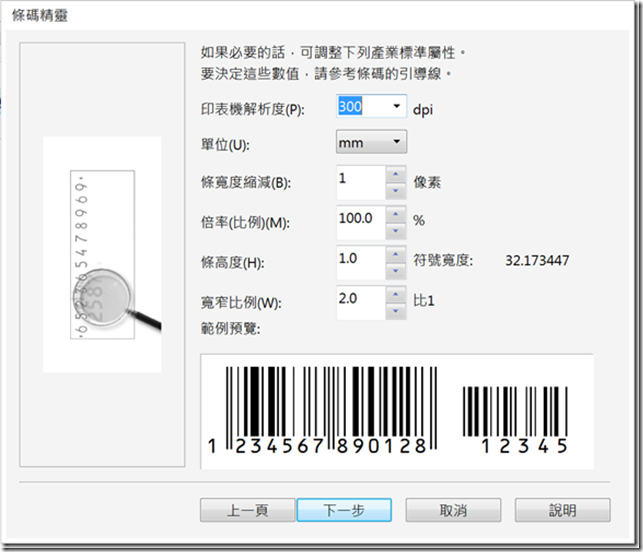Image resolution: width=643 pixels, height=552 pixels.
Task: Click the 倍率(比例)(M) label
Action: [x=245, y=222]
